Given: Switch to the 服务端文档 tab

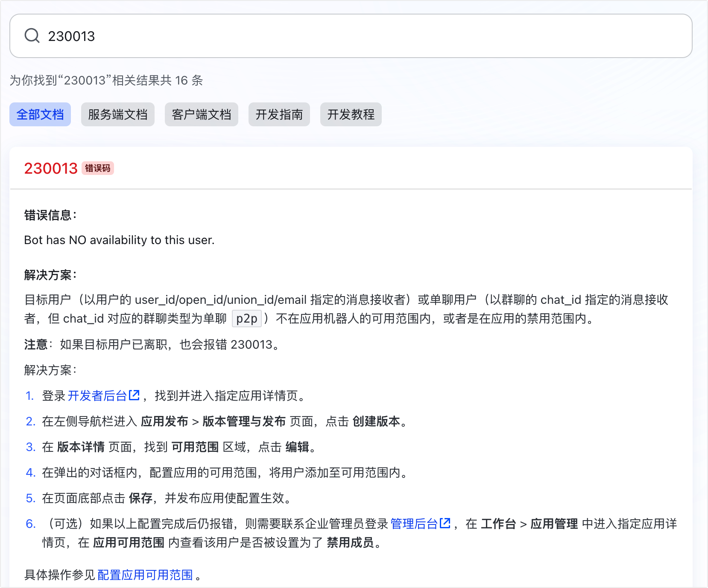Looking at the screenshot, I should [x=117, y=114].
